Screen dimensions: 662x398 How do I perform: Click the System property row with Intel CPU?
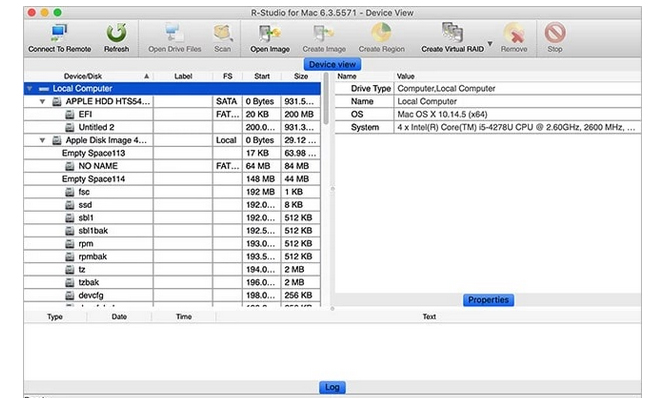coord(488,127)
